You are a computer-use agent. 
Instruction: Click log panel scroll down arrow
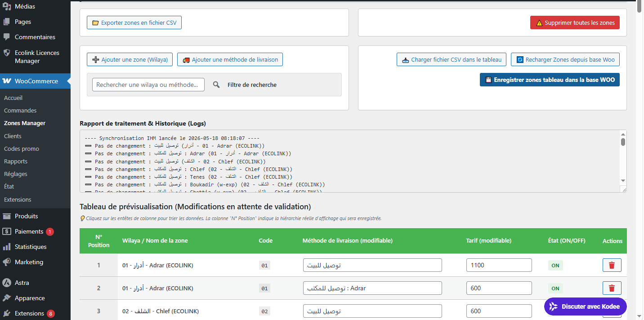[623, 180]
